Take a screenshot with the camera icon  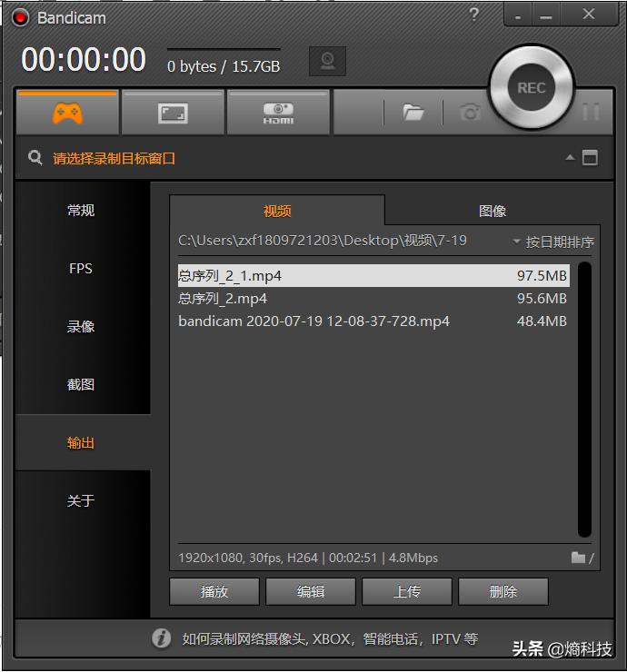470,113
